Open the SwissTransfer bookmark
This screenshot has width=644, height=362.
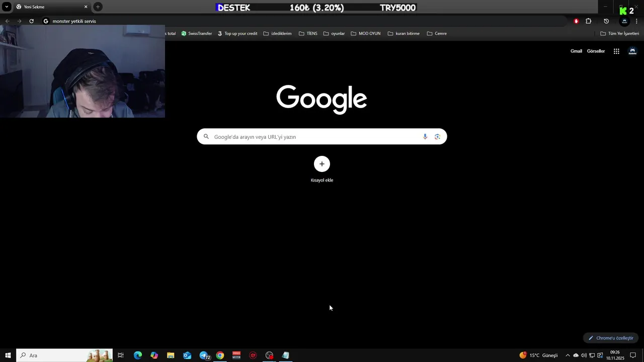click(x=197, y=34)
